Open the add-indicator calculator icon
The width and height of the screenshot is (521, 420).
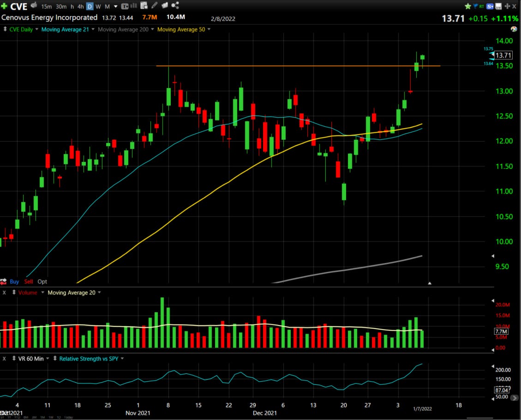(x=144, y=6)
